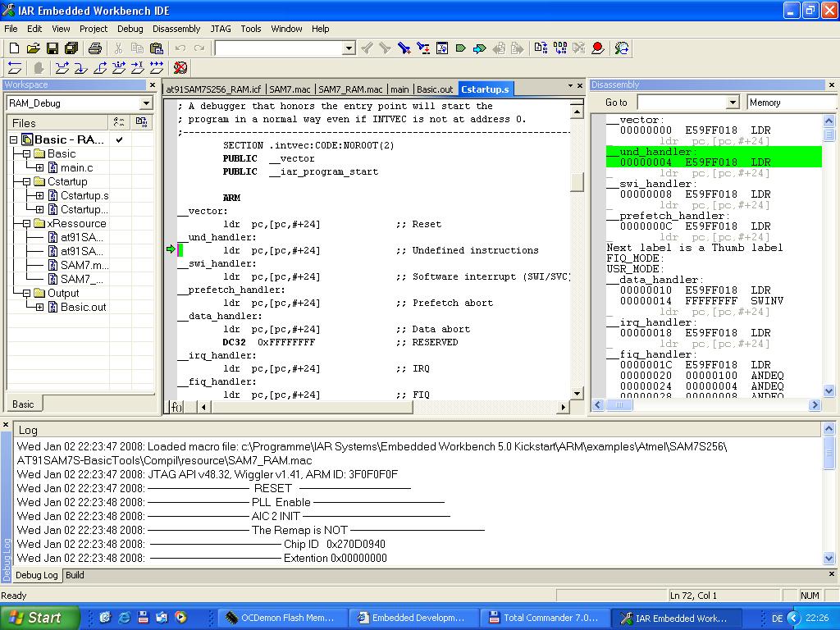
Task: Open the Debug menu
Action: (x=130, y=29)
